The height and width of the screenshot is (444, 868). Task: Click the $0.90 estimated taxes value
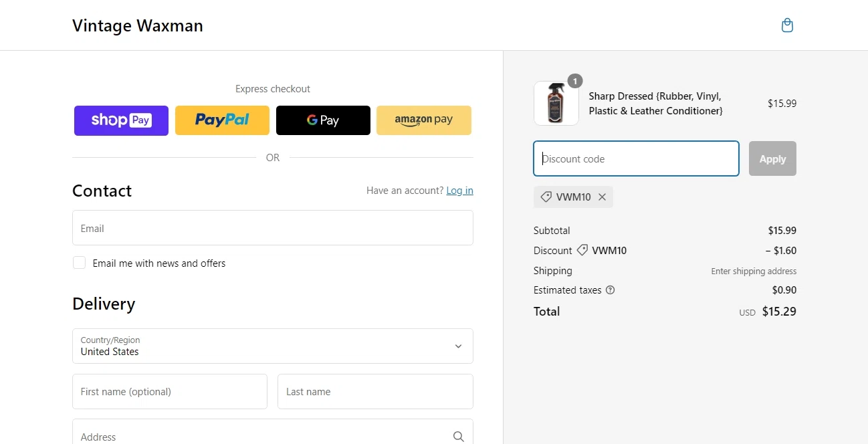tap(784, 290)
